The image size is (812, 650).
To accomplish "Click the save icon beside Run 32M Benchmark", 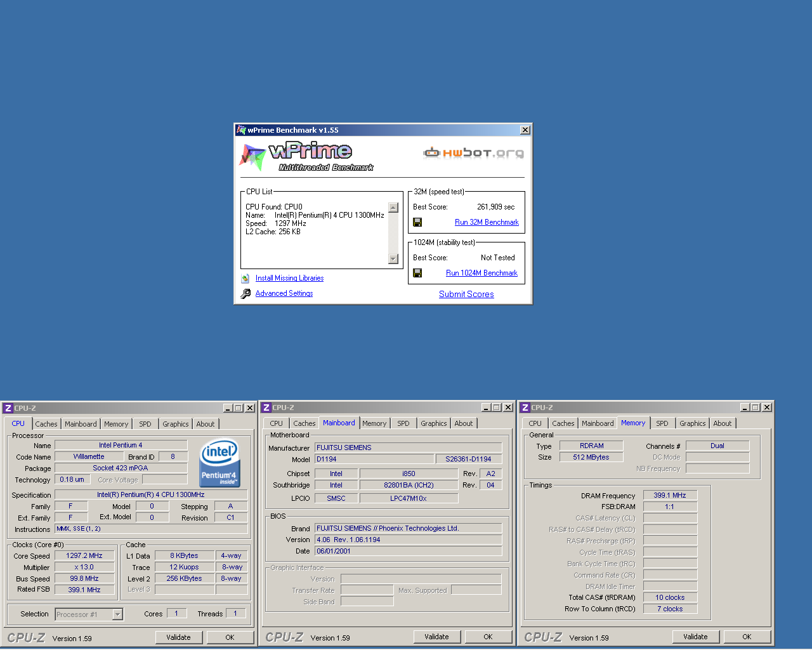I will pos(417,222).
